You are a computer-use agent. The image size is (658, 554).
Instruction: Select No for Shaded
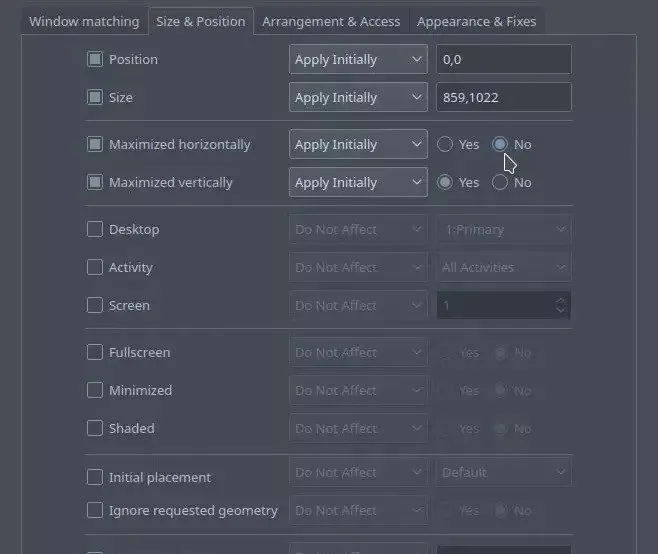coord(500,429)
